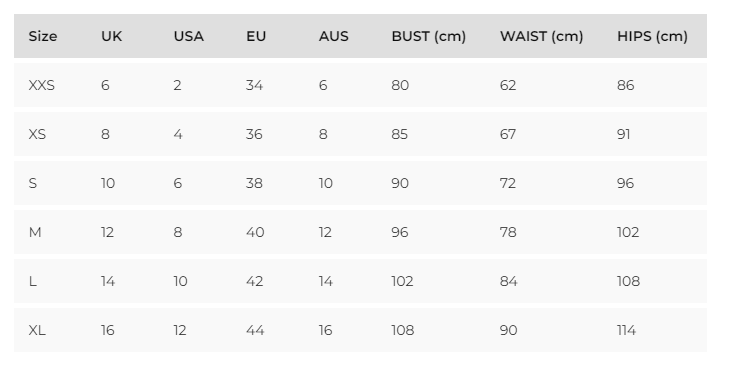Click EU value 44 in XL row
Screen dimensions: 729x369
coord(255,330)
